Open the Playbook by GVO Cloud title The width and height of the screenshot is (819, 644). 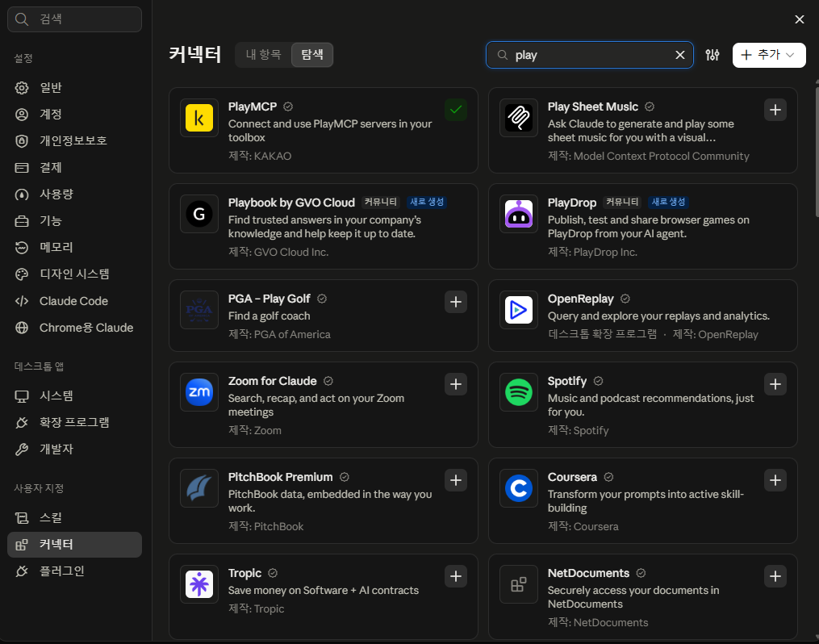[291, 203]
